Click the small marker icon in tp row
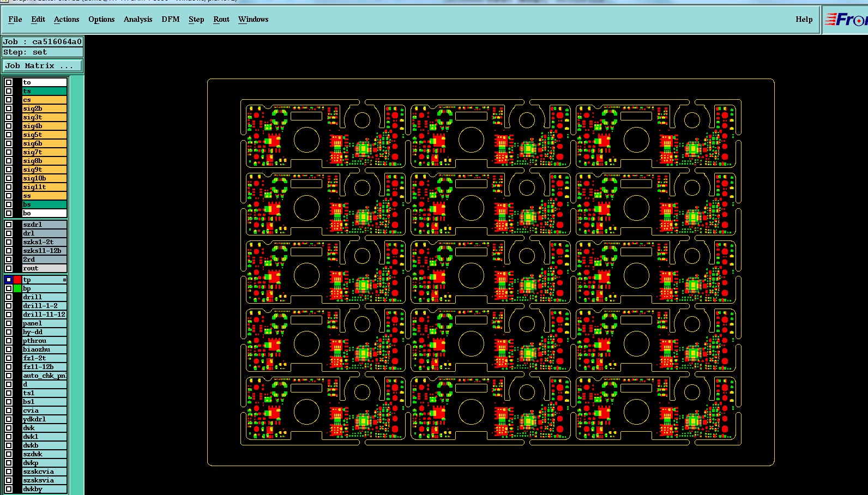Screen dimensions: 868x495 click(64, 280)
